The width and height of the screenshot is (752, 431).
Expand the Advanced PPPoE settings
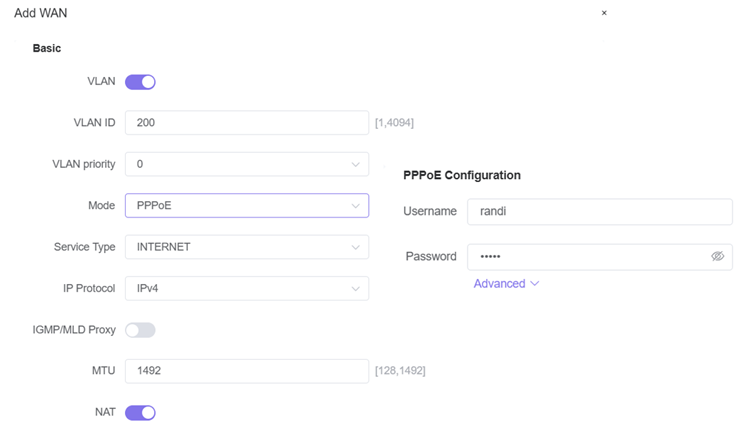pos(506,284)
